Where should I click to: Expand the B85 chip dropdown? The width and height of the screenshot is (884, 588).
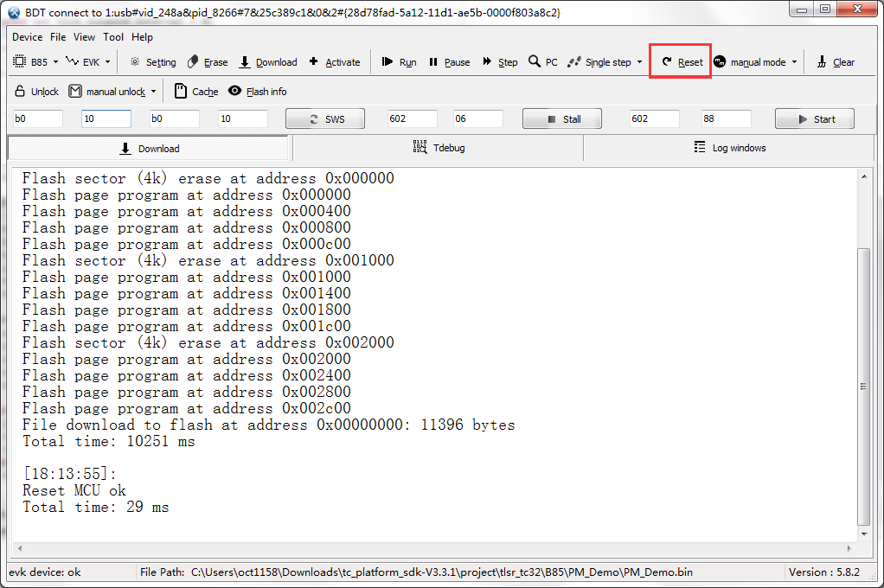coord(56,62)
